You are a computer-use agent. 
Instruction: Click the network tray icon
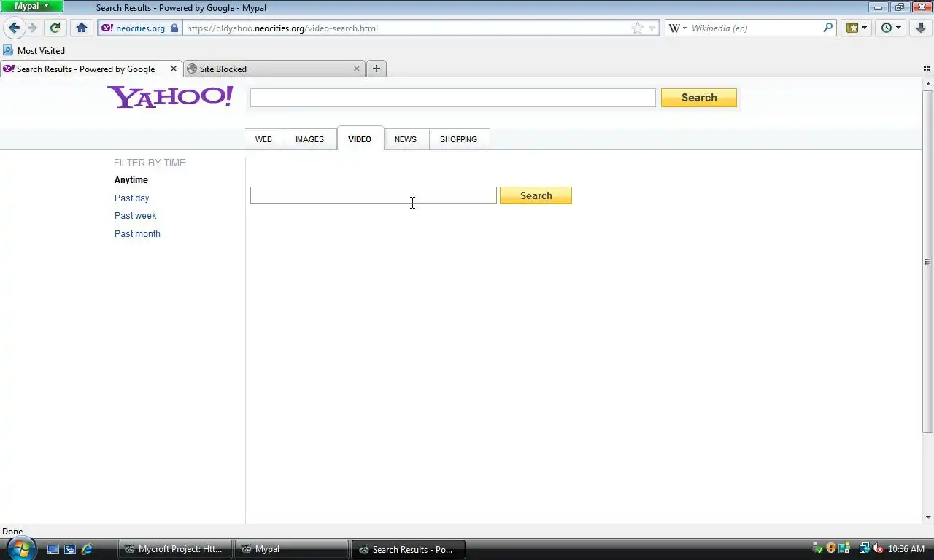(x=864, y=549)
